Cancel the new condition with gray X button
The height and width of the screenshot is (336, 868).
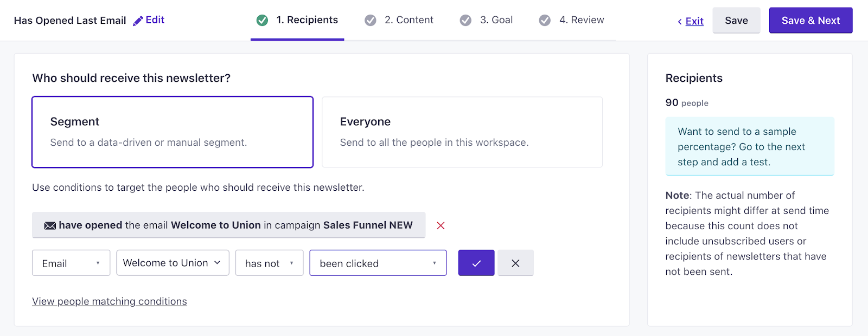tap(515, 263)
